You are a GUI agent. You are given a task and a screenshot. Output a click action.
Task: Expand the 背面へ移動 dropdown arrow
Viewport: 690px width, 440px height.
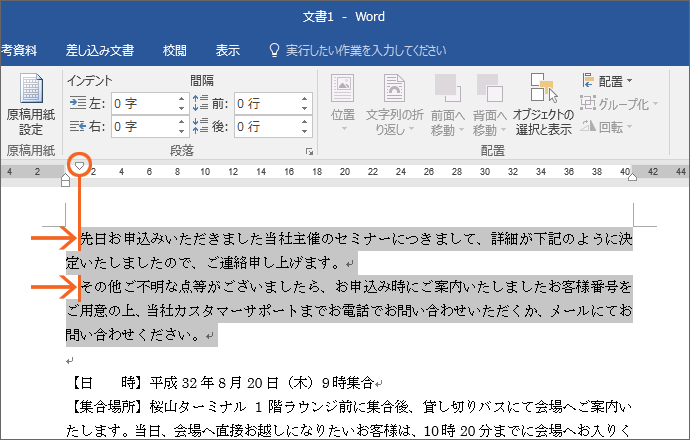pos(503,130)
